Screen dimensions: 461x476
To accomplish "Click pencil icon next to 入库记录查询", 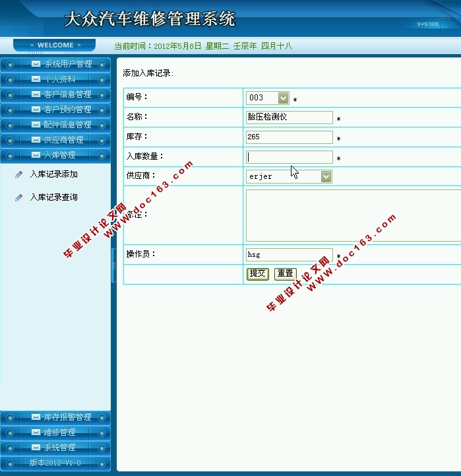I will pyautogui.click(x=19, y=197).
